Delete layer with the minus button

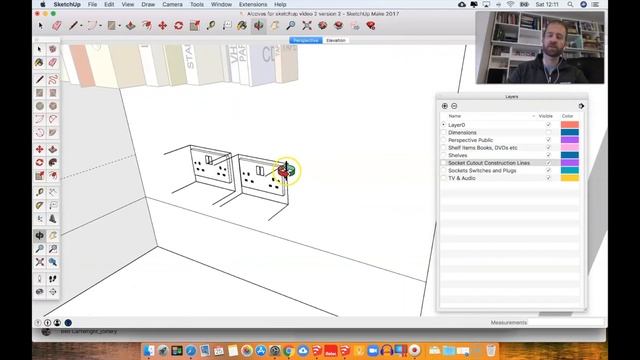454,106
